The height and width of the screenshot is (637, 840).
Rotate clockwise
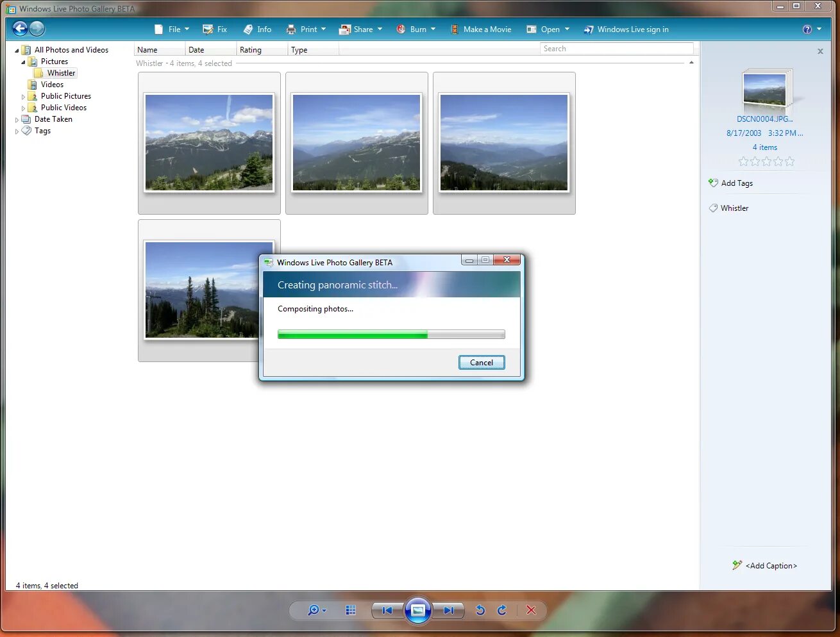pos(502,611)
